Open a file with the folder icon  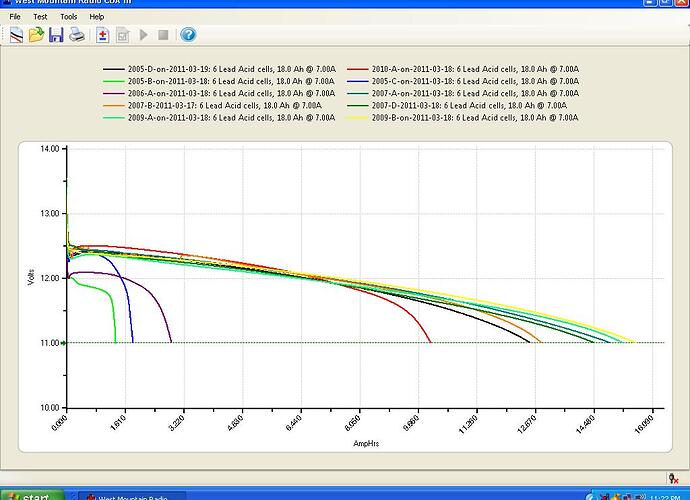tap(37, 35)
